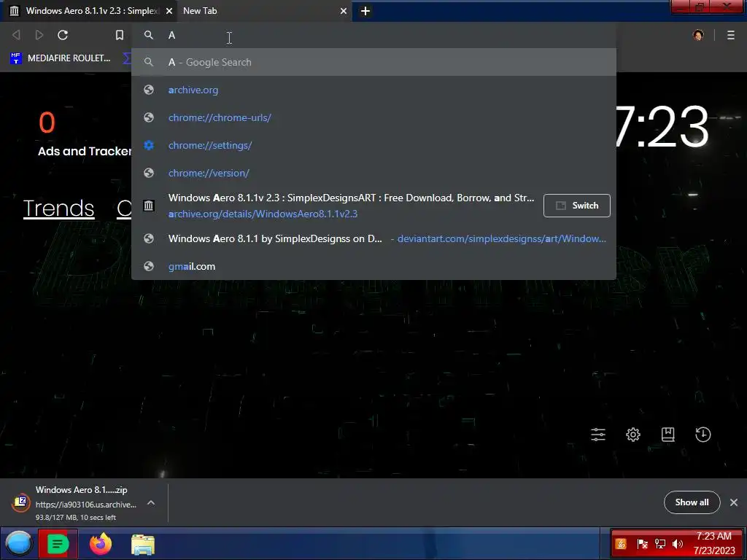The height and width of the screenshot is (560, 747).
Task: Close the Windows Aero 8.1.1v 2.3 tab
Action: coord(169,10)
